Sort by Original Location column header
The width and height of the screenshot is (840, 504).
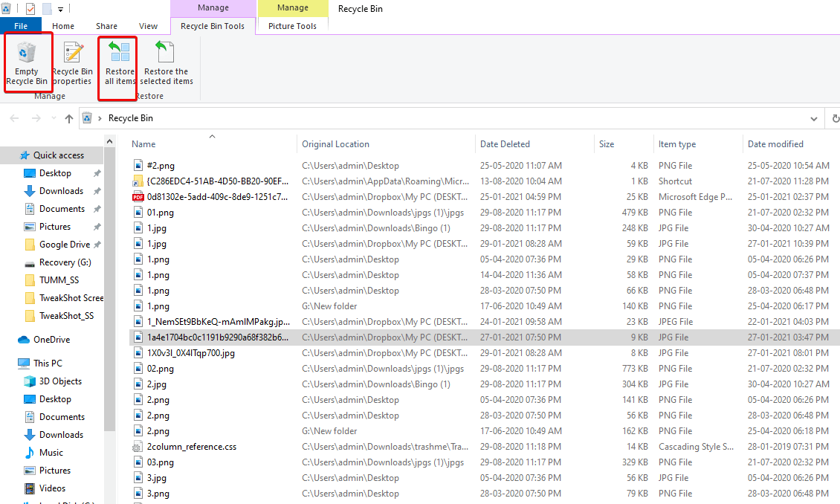point(335,144)
